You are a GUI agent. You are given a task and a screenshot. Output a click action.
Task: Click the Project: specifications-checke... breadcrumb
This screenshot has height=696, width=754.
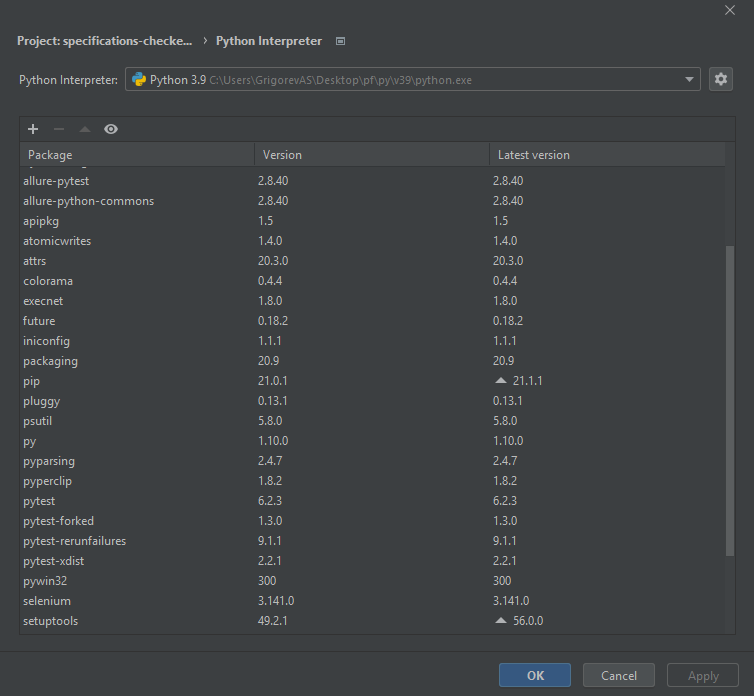pos(104,41)
